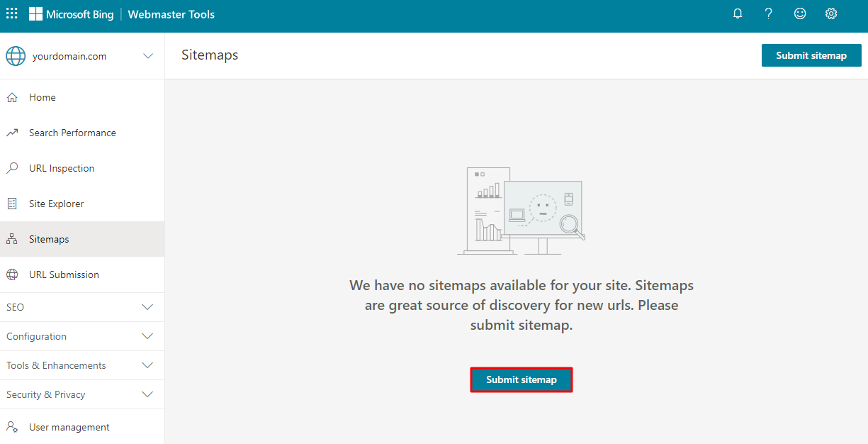This screenshot has height=444, width=868.
Task: Select Sitemaps in the sidebar
Action: point(82,239)
